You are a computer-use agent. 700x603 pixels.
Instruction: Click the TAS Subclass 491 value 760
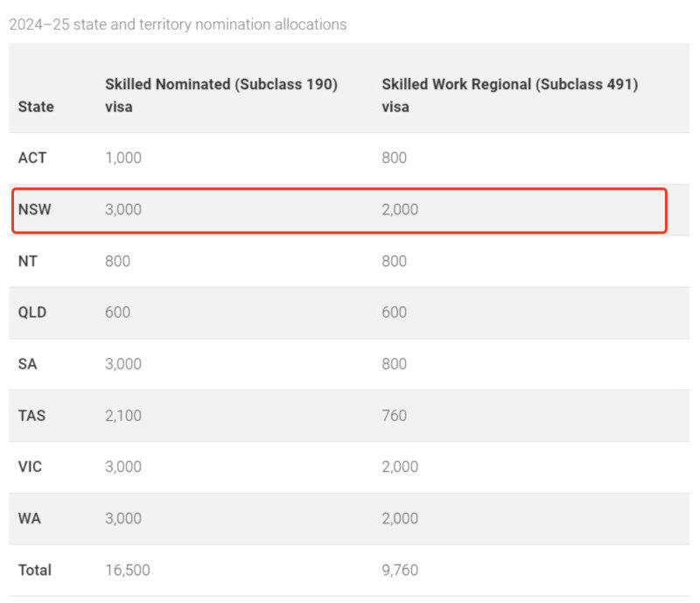click(x=395, y=416)
